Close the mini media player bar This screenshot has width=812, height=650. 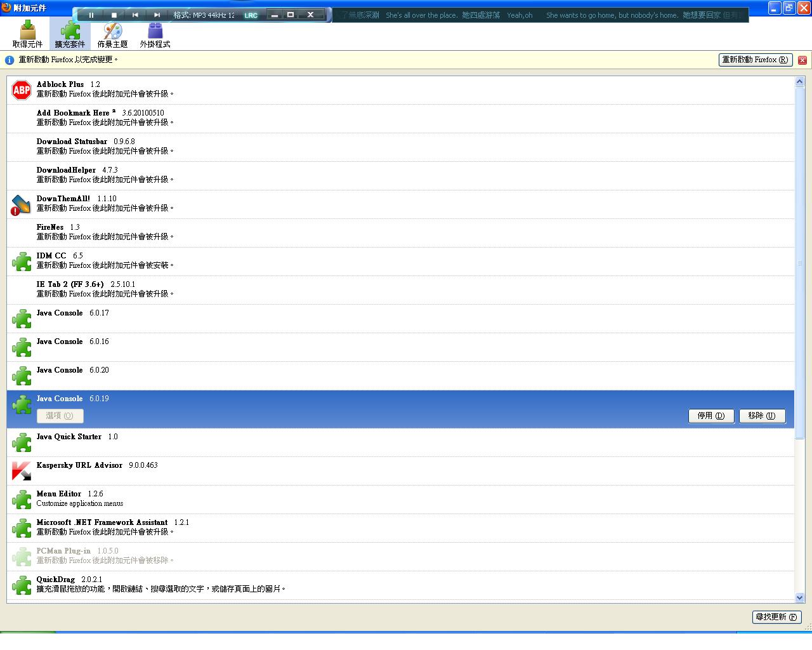pyautogui.click(x=310, y=15)
